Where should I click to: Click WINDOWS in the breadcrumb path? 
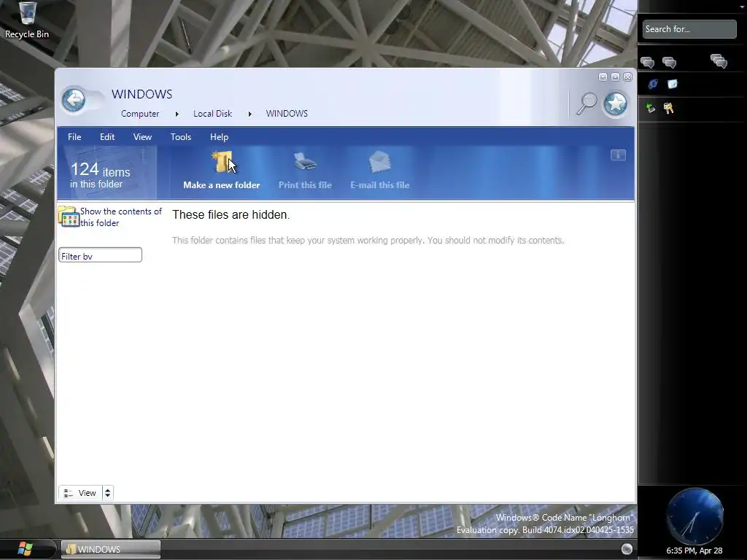pos(287,114)
